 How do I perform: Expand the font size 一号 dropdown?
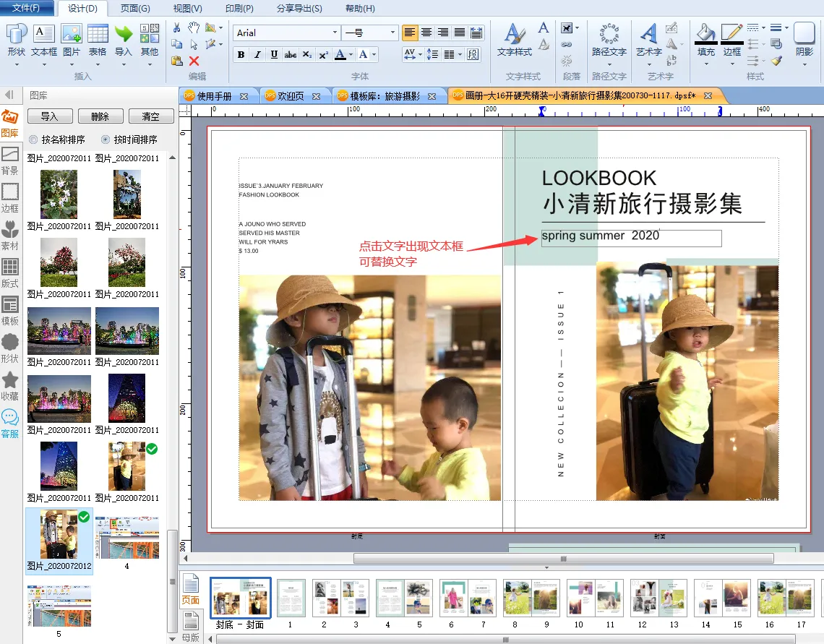click(x=392, y=33)
